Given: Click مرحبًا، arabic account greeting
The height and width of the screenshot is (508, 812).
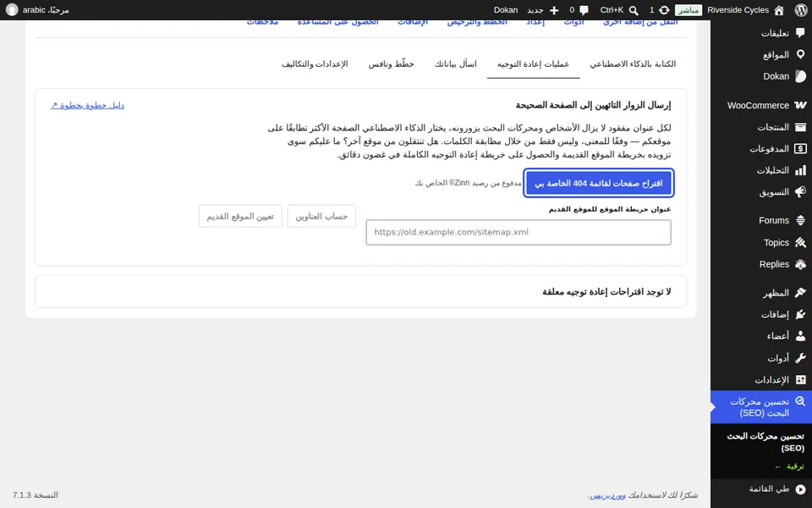Looking at the screenshot, I should (46, 10).
